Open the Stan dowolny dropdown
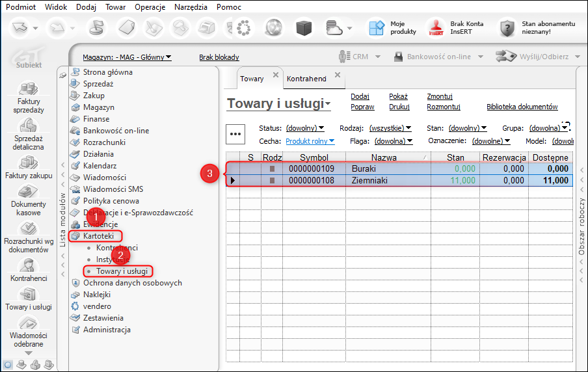 pos(468,128)
